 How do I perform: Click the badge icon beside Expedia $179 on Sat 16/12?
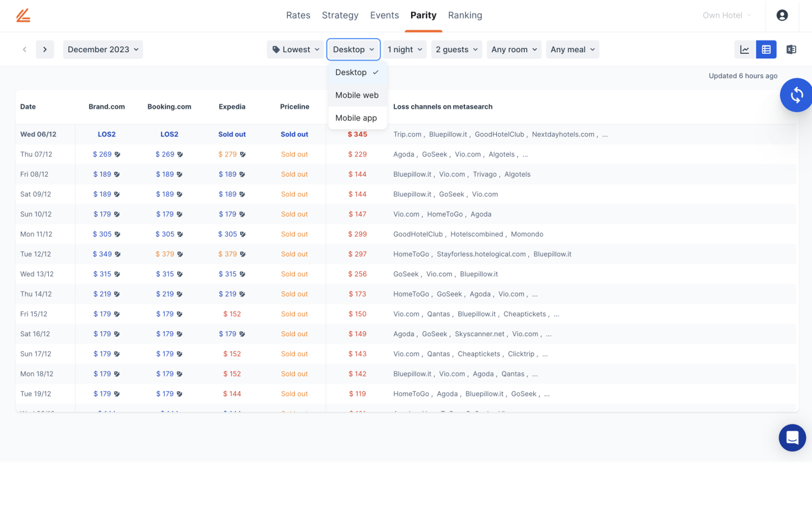pyautogui.click(x=242, y=334)
